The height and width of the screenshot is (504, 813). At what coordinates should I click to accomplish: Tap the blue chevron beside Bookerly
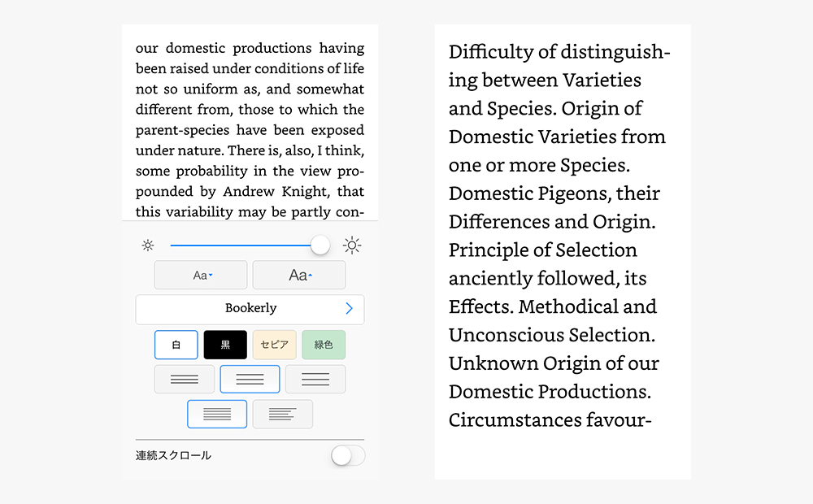(x=349, y=309)
